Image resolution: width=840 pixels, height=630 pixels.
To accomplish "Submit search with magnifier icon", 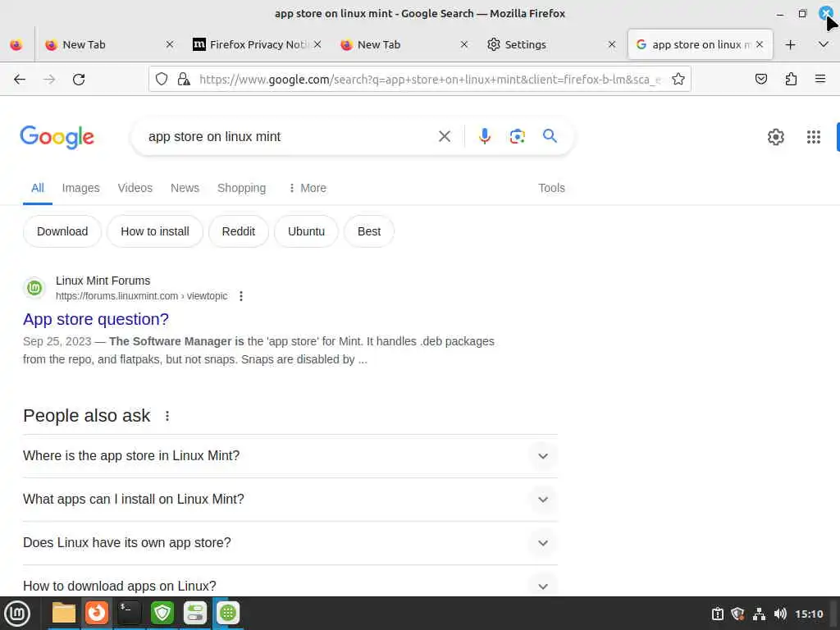I will tap(550, 136).
